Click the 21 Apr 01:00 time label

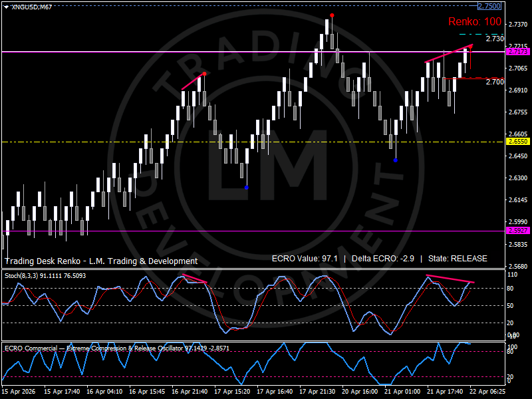pyautogui.click(x=402, y=391)
